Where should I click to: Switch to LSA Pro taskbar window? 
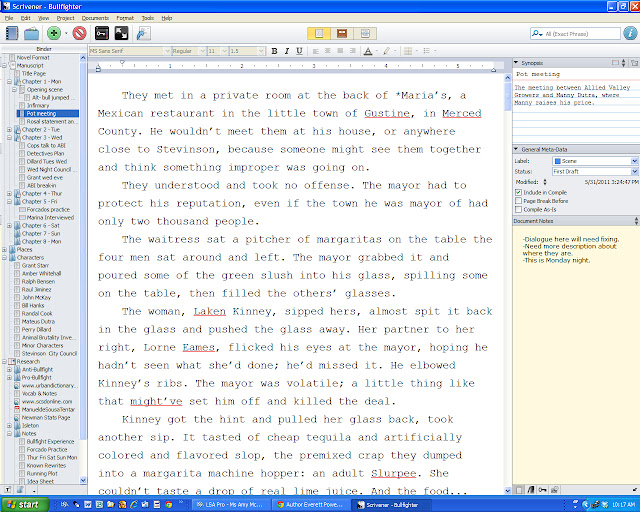(229, 505)
